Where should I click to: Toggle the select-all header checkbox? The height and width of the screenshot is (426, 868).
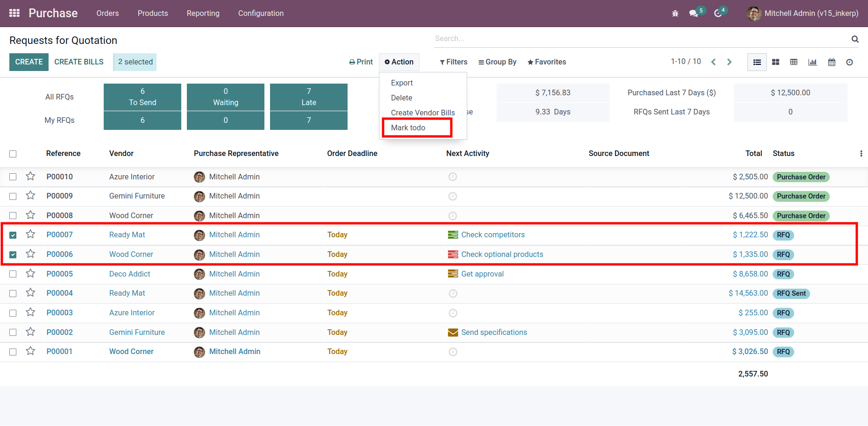[13, 154]
